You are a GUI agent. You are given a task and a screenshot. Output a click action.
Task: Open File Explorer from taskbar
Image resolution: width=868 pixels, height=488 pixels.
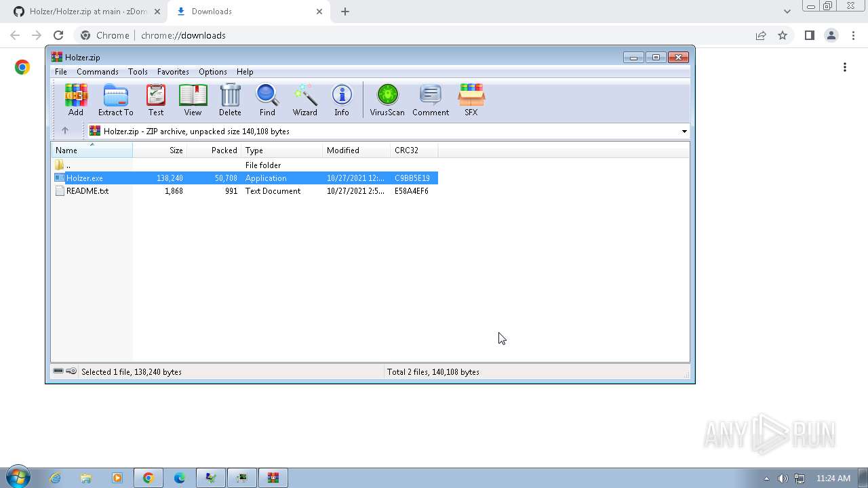[x=86, y=478]
